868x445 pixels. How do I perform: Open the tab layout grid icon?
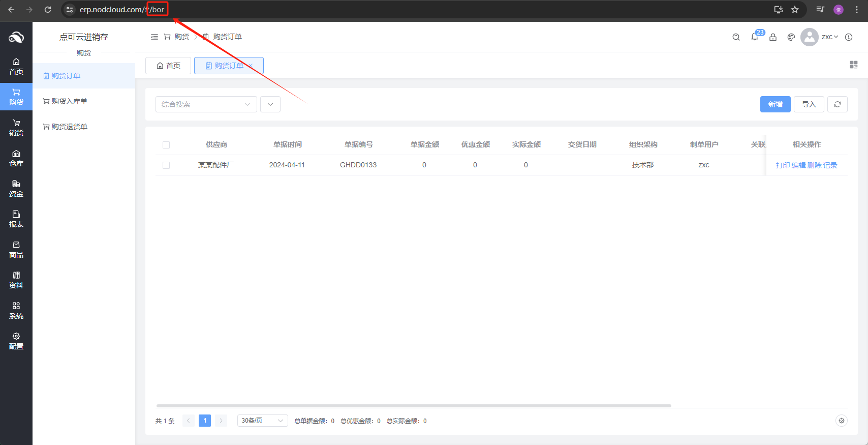click(x=854, y=65)
